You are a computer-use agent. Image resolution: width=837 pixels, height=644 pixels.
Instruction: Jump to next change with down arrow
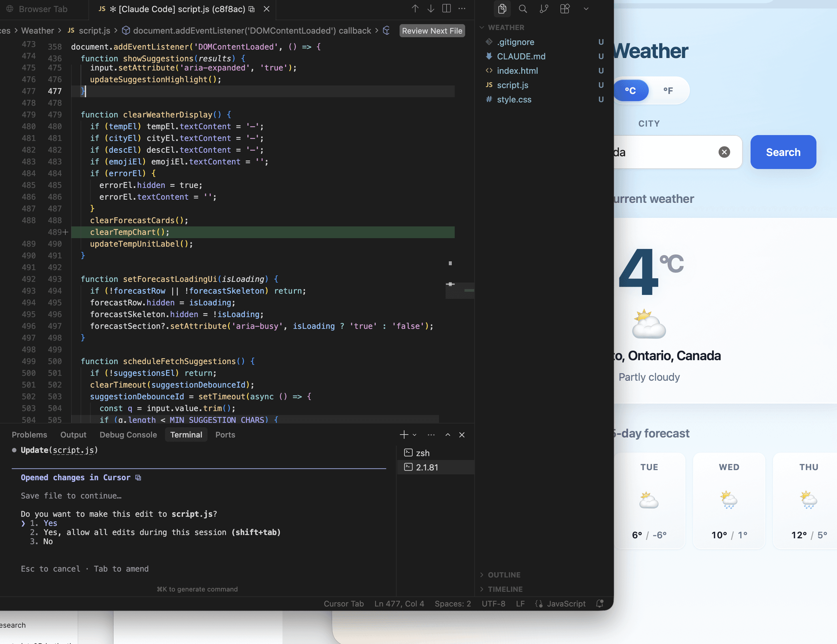(x=431, y=9)
